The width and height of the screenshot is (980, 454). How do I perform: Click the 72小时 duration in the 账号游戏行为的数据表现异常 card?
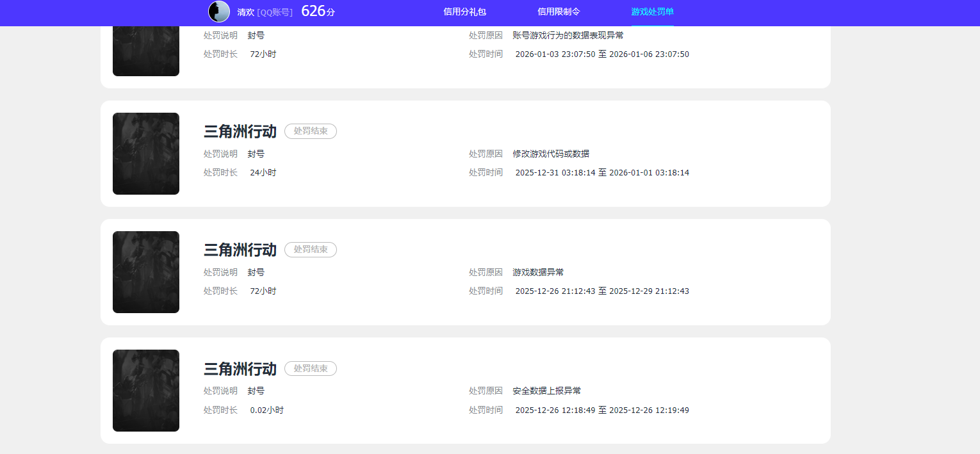[x=263, y=54]
